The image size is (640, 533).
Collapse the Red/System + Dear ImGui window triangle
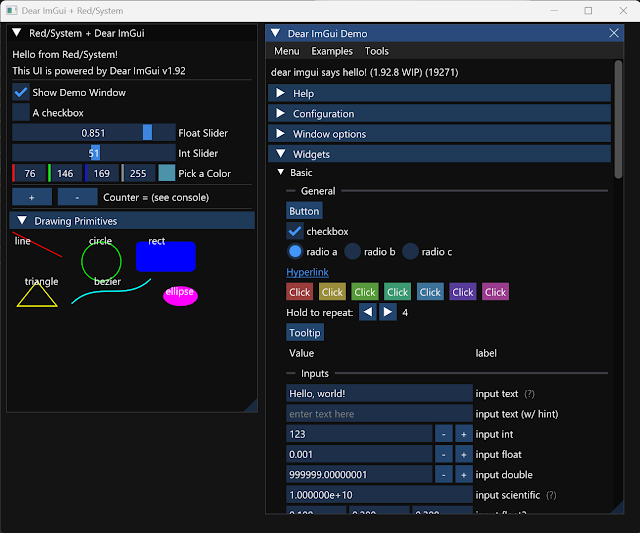[17, 33]
